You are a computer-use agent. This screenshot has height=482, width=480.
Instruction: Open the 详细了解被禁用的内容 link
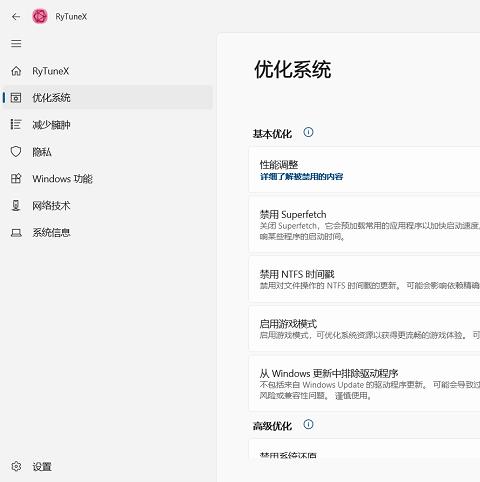[301, 177]
